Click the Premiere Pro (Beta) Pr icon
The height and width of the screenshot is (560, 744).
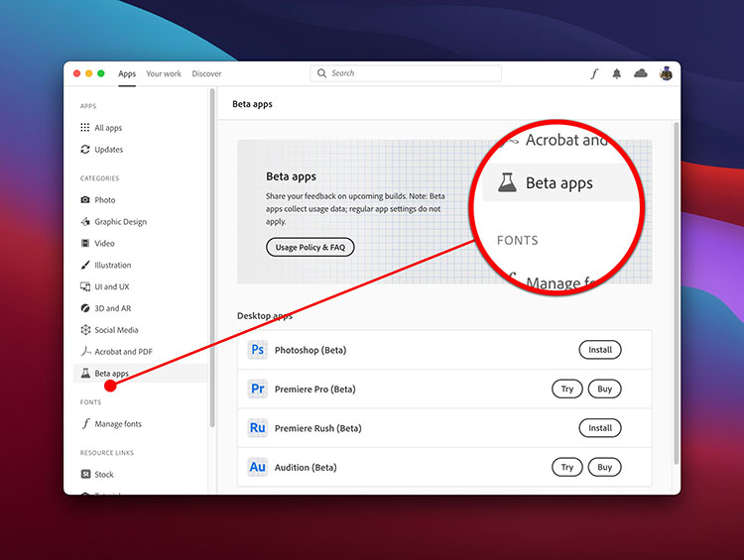258,389
